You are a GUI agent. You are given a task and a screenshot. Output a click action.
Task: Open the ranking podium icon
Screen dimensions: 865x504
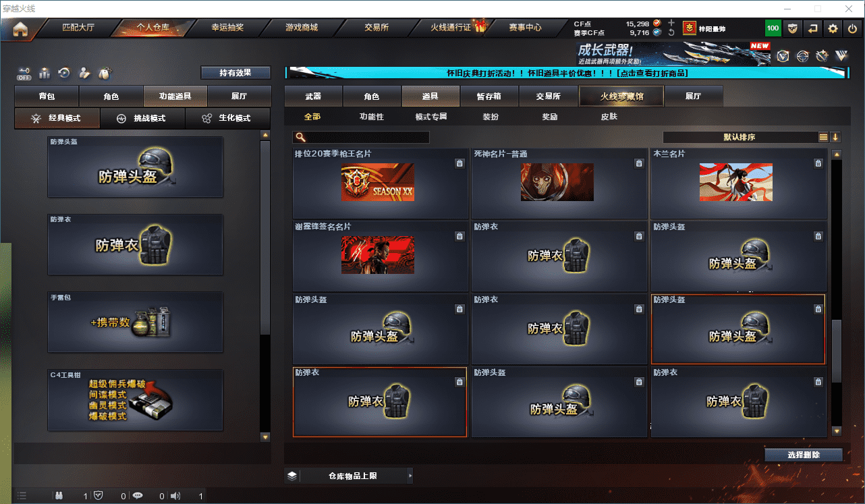tap(45, 73)
